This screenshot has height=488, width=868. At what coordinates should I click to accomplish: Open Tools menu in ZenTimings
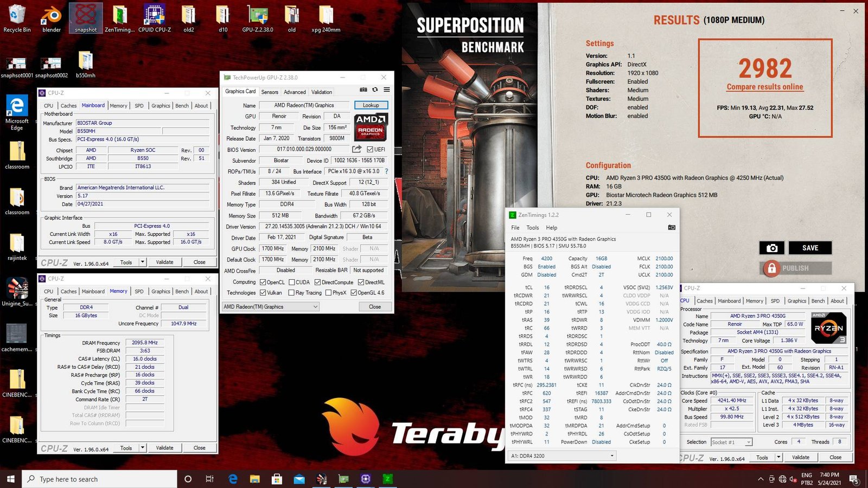(532, 228)
